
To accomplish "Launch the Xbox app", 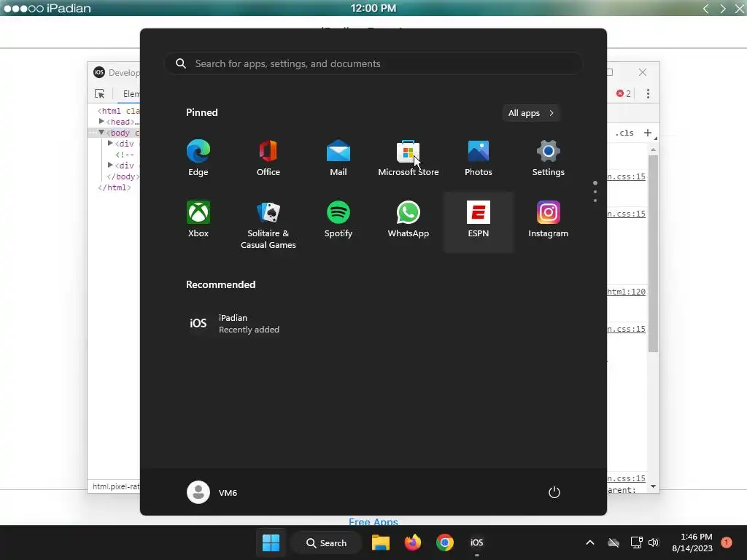I will [x=198, y=219].
